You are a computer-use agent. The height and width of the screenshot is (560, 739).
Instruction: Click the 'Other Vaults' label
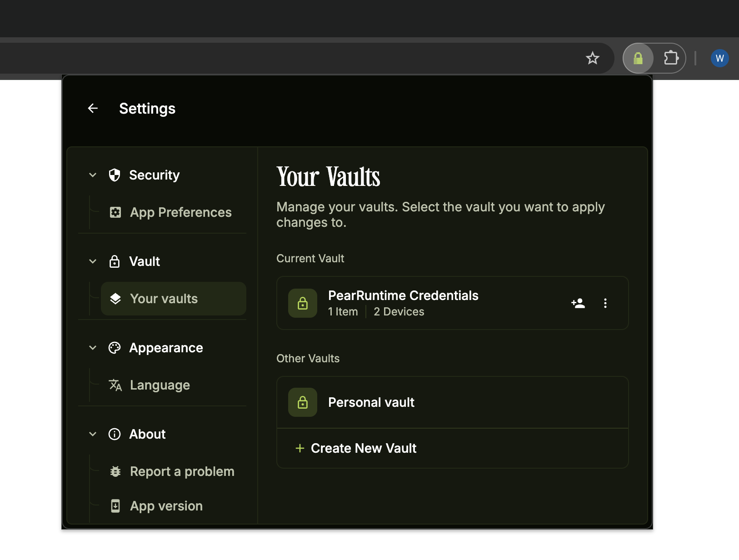(308, 358)
